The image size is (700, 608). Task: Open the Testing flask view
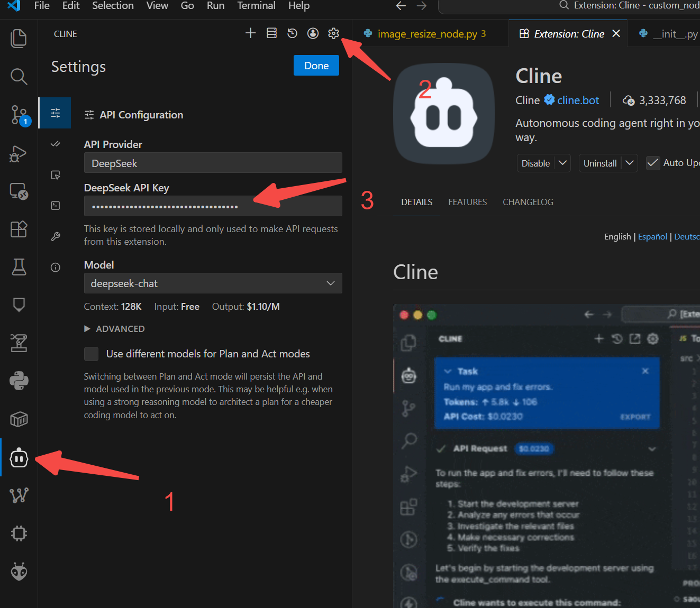19,267
